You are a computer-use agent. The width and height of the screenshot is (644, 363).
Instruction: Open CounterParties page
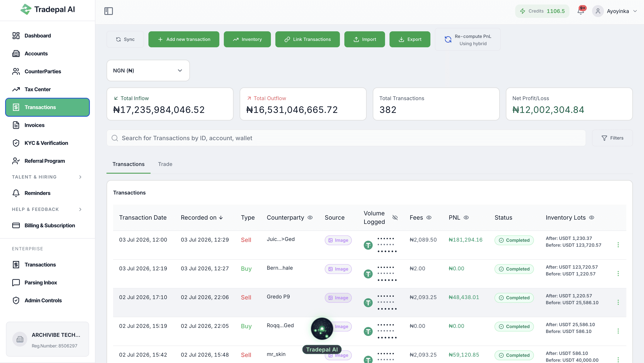pos(47,72)
